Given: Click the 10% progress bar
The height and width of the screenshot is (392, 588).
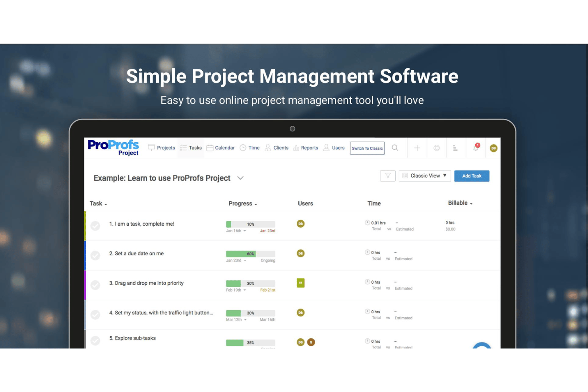Looking at the screenshot, I should tap(250, 224).
